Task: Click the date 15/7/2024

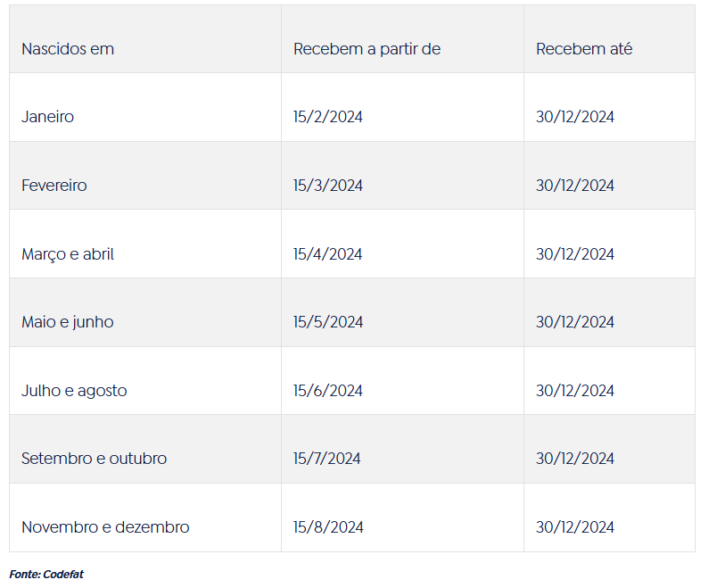Action: tap(327, 459)
